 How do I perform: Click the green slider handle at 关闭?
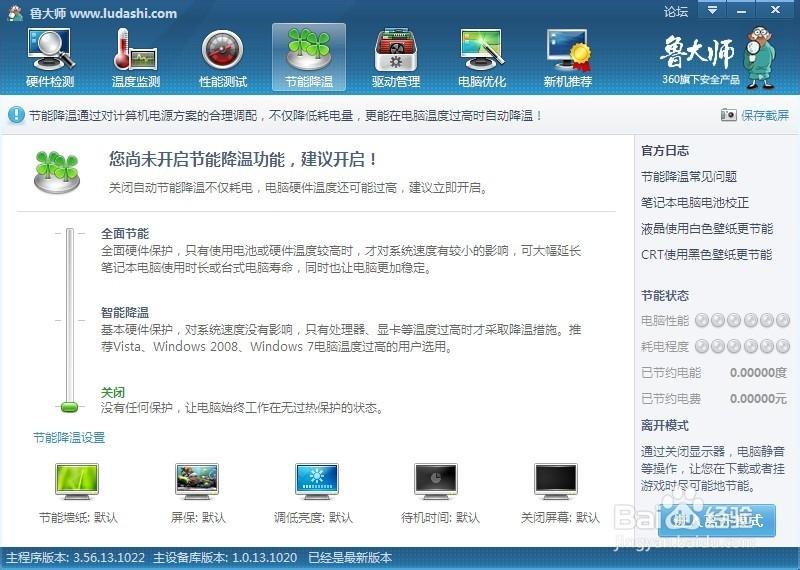coord(69,407)
